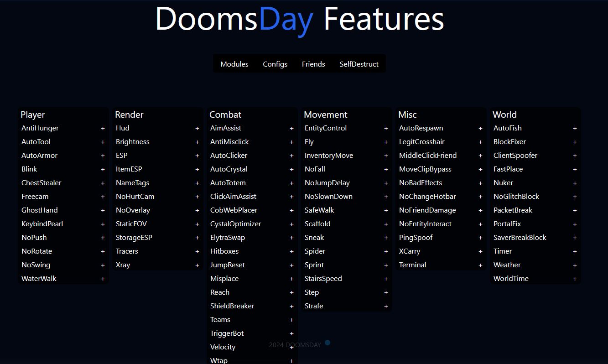
Task: Click the SelfDestruct button
Action: pyautogui.click(x=359, y=64)
